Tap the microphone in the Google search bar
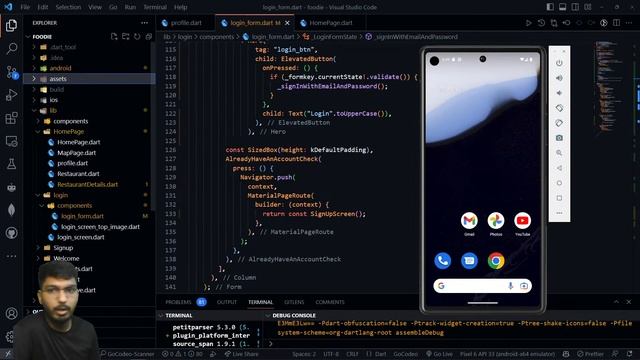The image size is (640, 360). pyautogui.click(x=511, y=286)
